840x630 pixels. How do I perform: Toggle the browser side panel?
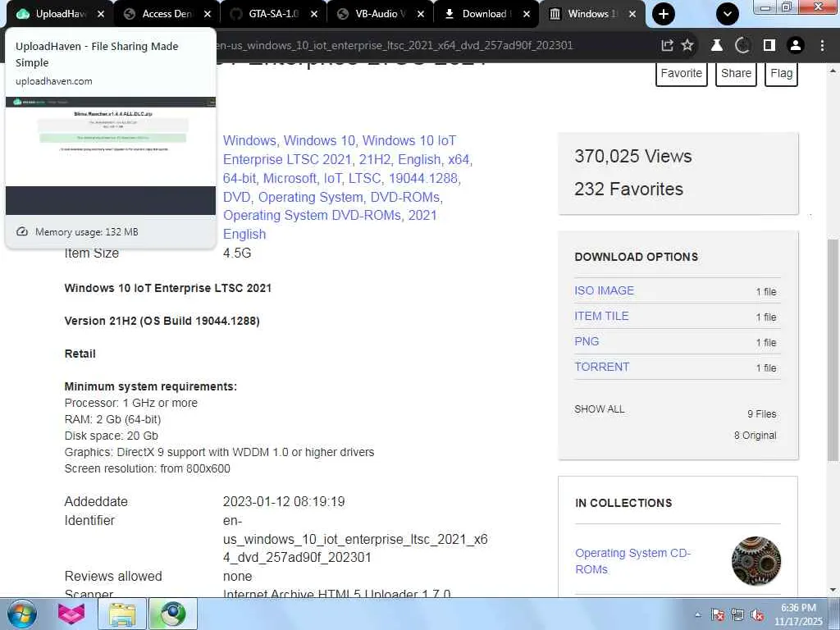769,46
